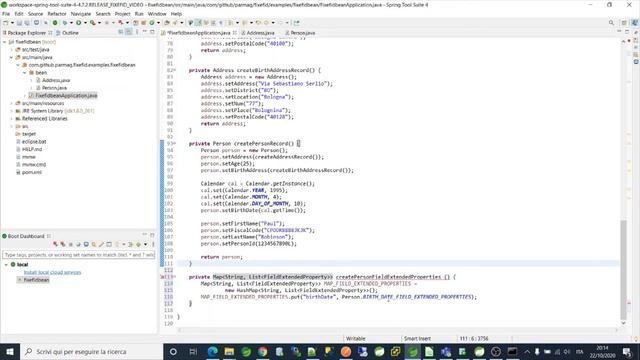Screen dimensions: 640x360
Task: Click the green diamond icon in Boot Dashboard
Action: [138, 244]
